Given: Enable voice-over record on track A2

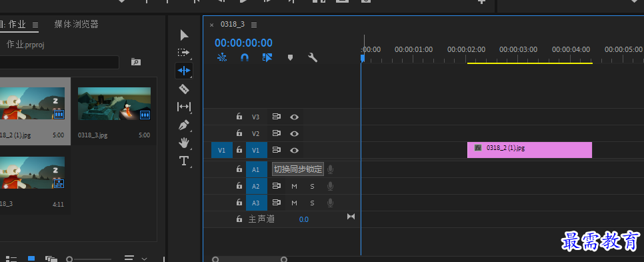Looking at the screenshot, I should pyautogui.click(x=330, y=186).
